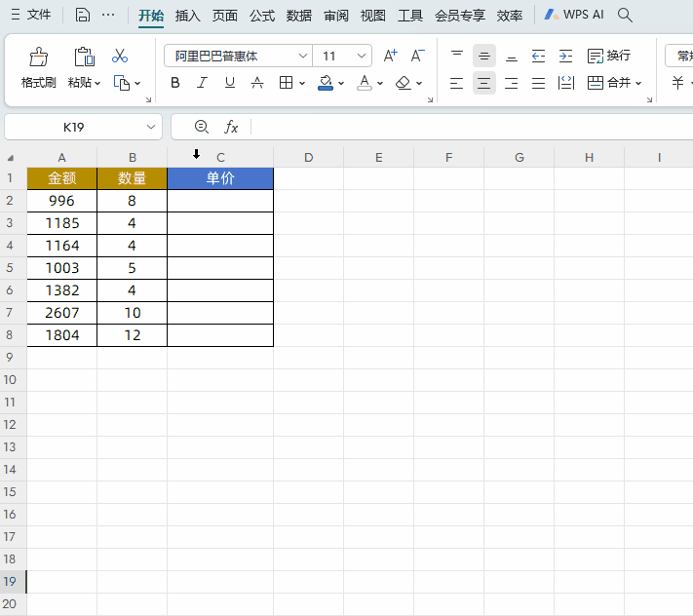693x616 pixels.
Task: Click the scissors cut icon
Action: (120, 57)
